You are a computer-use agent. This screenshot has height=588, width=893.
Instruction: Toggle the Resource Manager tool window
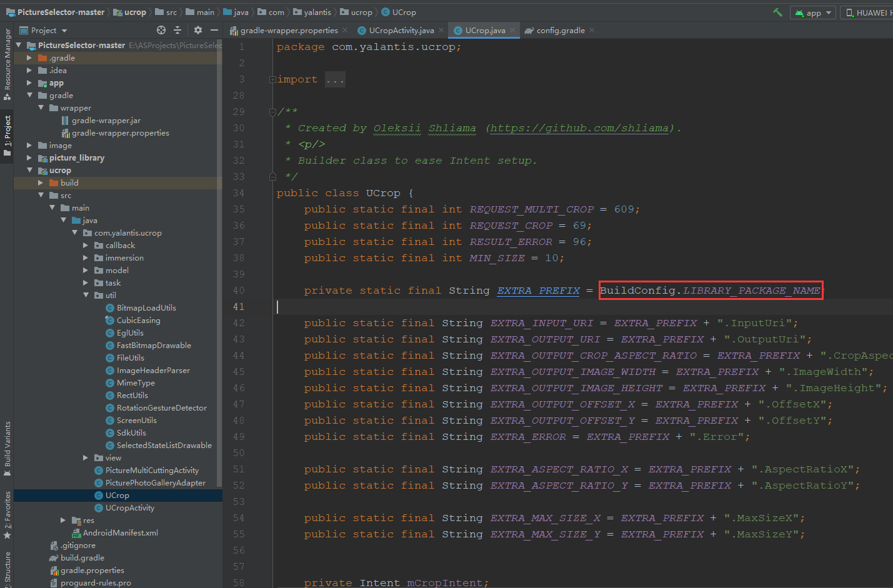pos(7,64)
